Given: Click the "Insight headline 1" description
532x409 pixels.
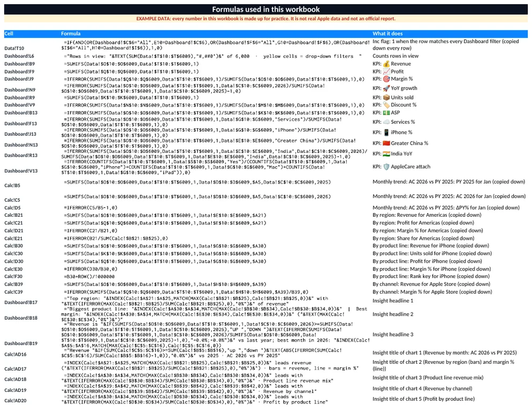Looking at the screenshot, I should tap(393, 301).
